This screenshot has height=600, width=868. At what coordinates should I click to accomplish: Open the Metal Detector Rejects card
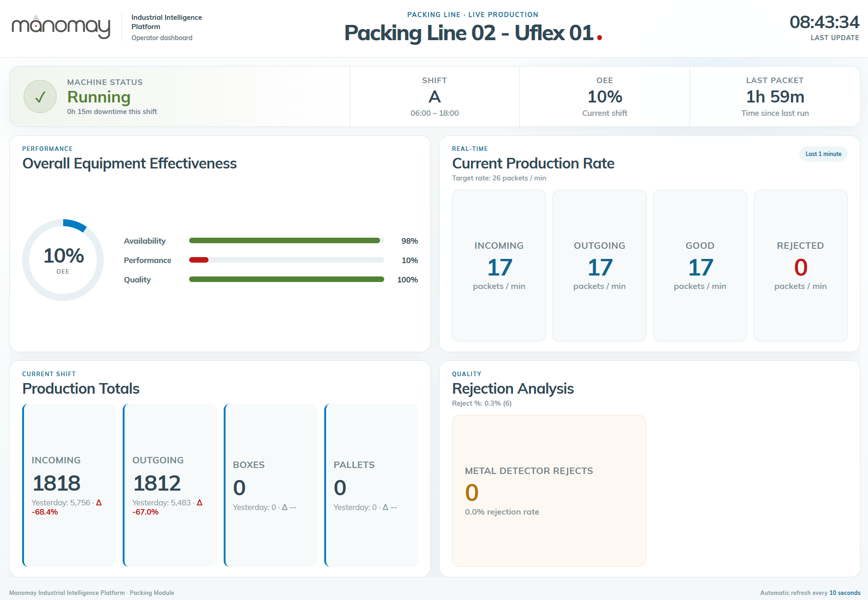point(549,491)
